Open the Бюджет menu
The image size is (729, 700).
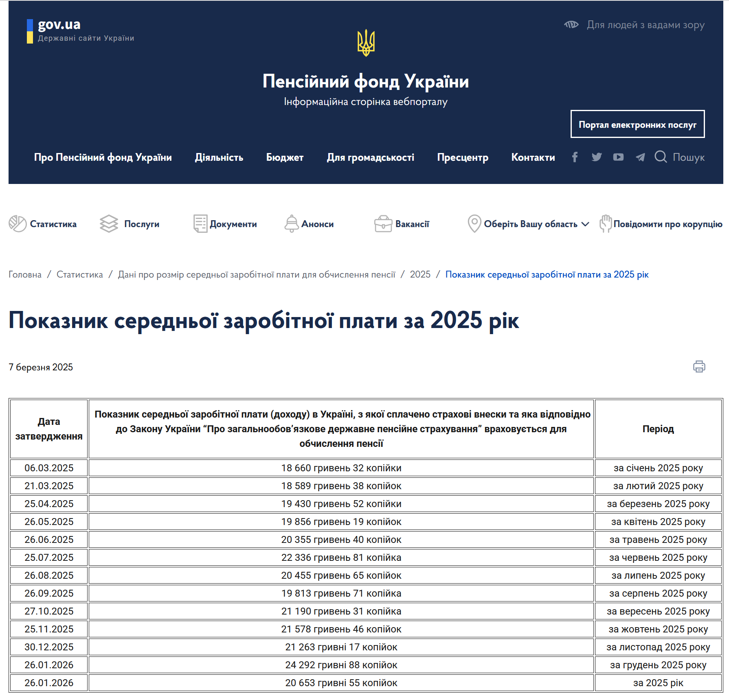[x=285, y=157]
